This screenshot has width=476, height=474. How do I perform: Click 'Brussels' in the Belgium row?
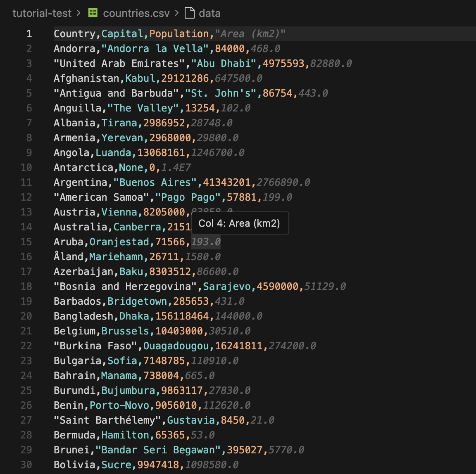pyautogui.click(x=125, y=331)
